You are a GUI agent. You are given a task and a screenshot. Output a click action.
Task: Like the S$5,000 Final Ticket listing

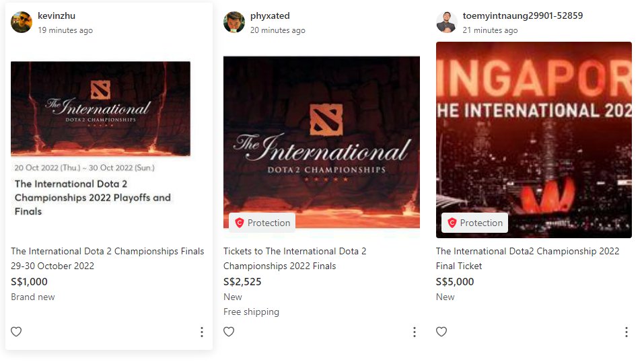click(441, 332)
